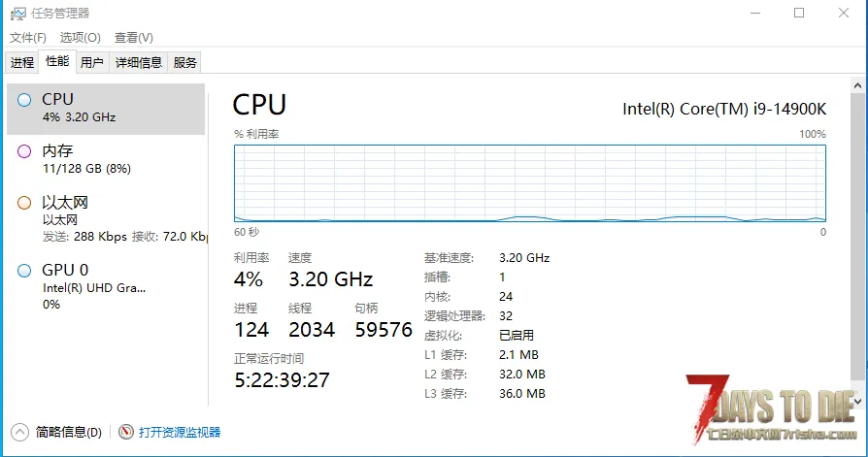This screenshot has width=868, height=457.
Task: Open the 打开资源监视器 link
Action: pos(180,432)
